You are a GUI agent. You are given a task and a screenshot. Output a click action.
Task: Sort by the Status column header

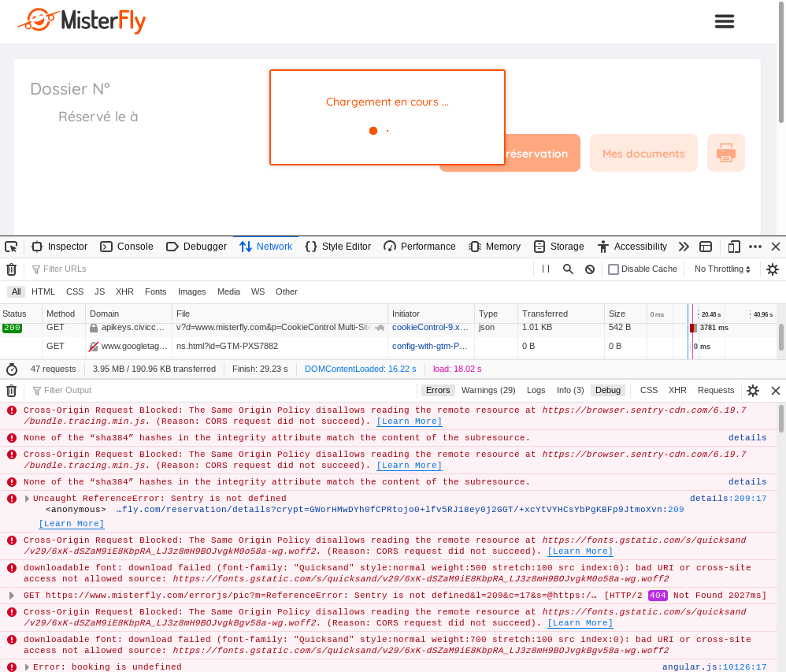click(21, 314)
